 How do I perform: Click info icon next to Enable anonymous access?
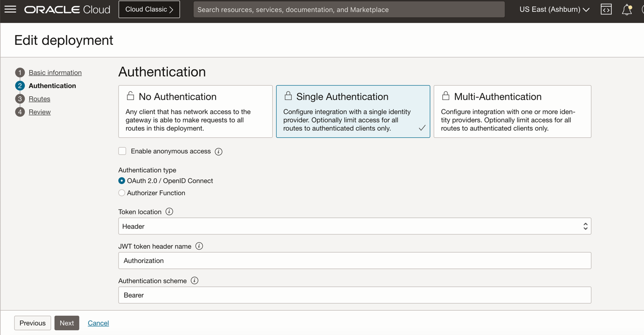click(219, 151)
